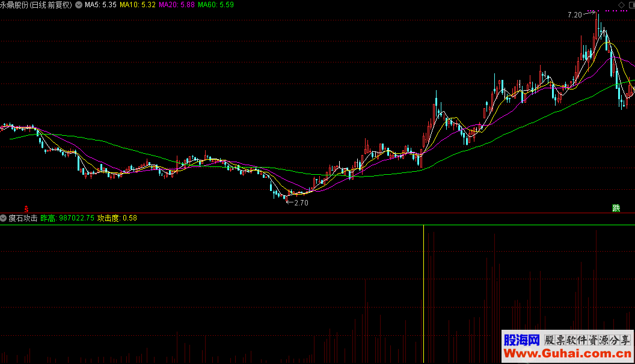Select the MA60: 5.59 label
Image resolution: width=635 pixels, height=364 pixels.
(x=216, y=5)
